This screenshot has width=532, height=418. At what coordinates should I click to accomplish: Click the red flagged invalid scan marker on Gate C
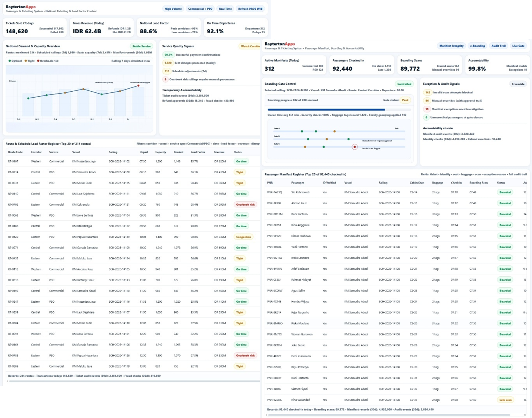tap(355, 147)
